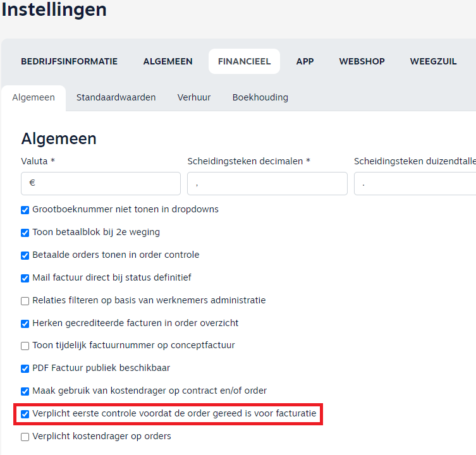476x455 pixels.
Task: Disable Betaalde orders tonen in order controle
Action: (x=25, y=255)
